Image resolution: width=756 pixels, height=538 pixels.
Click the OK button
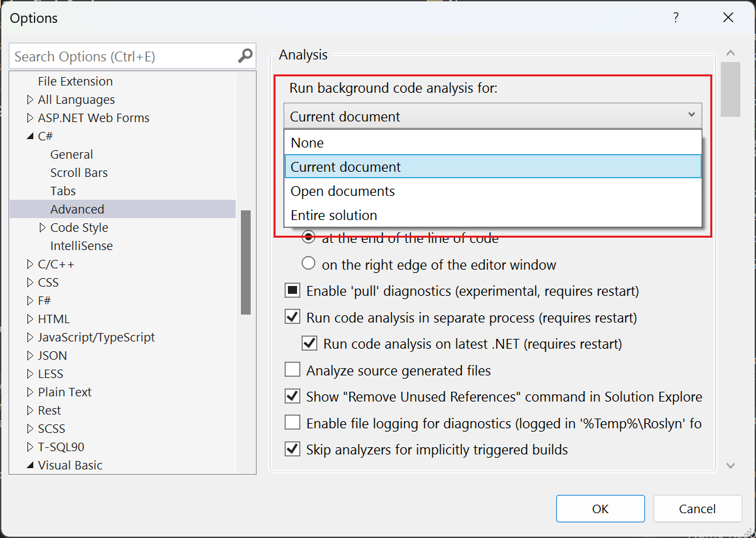tap(599, 509)
